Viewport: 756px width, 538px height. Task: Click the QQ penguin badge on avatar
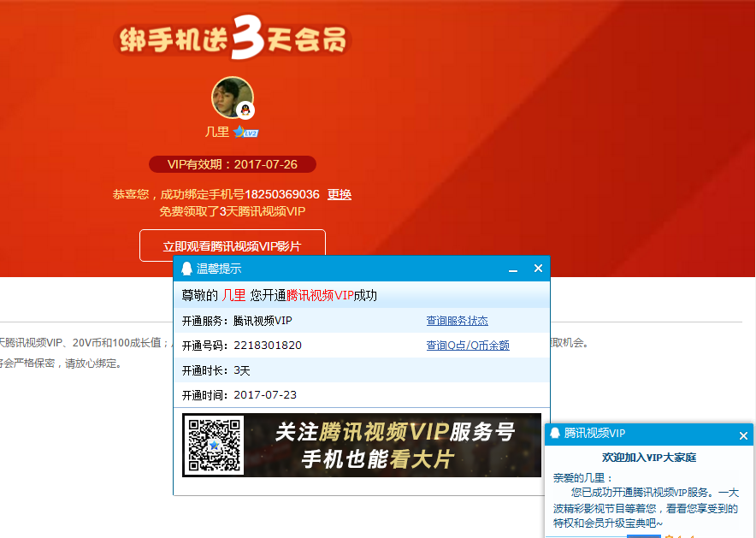[245, 110]
